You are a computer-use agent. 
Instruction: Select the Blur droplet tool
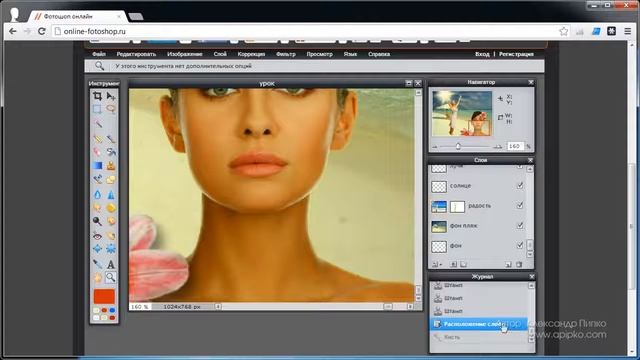(97, 195)
